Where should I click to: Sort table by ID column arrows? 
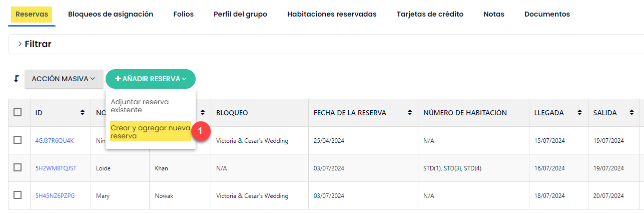pos(83,113)
